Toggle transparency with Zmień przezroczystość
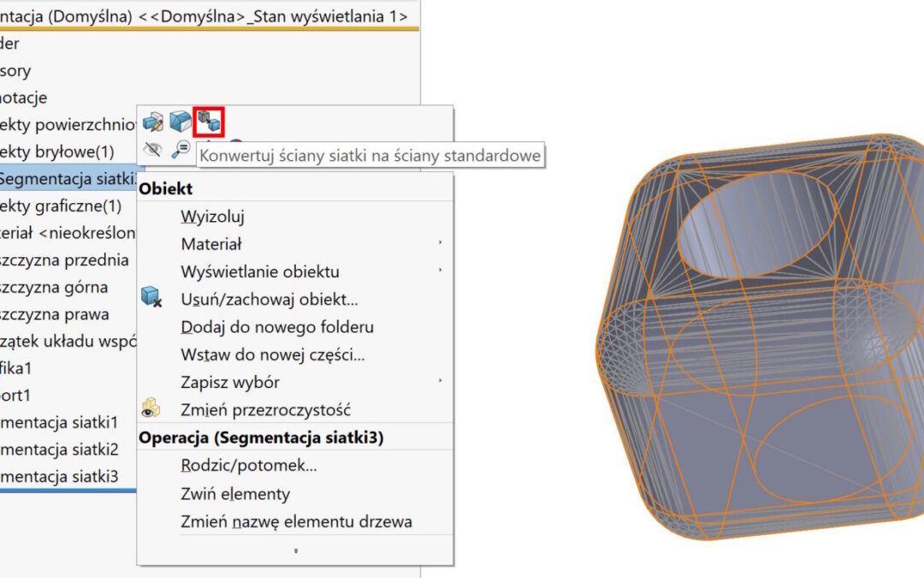This screenshot has width=924, height=578. pos(265,410)
